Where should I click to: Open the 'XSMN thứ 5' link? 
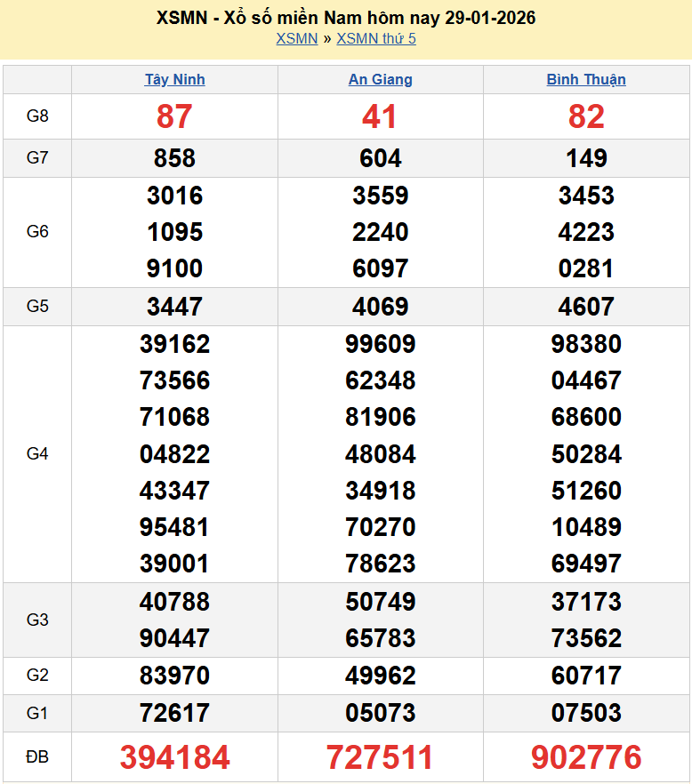point(376,38)
